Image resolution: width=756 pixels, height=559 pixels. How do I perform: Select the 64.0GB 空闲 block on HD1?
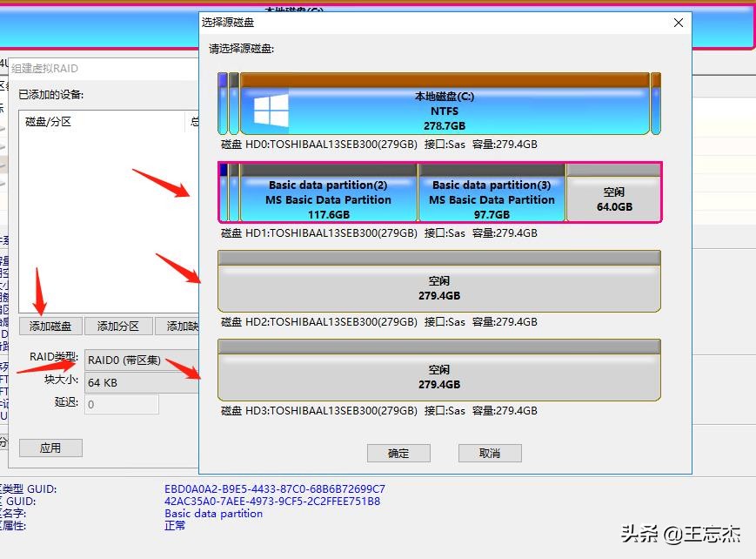click(615, 195)
